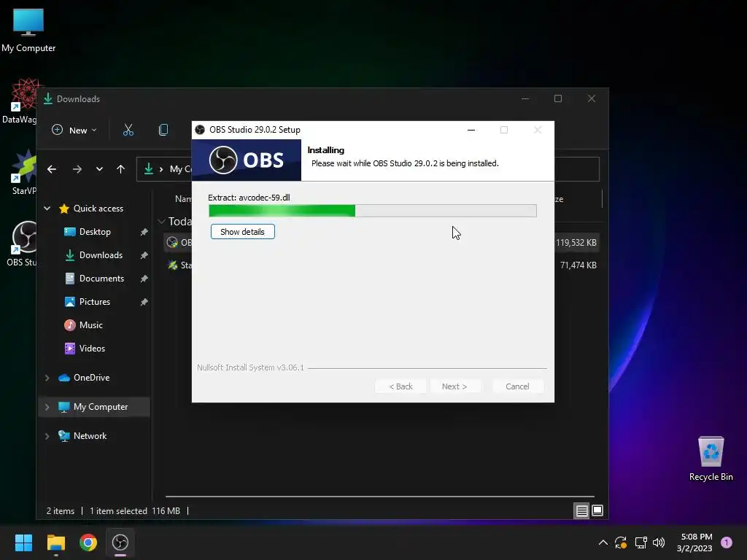Open the notification badge in tray

click(727, 542)
